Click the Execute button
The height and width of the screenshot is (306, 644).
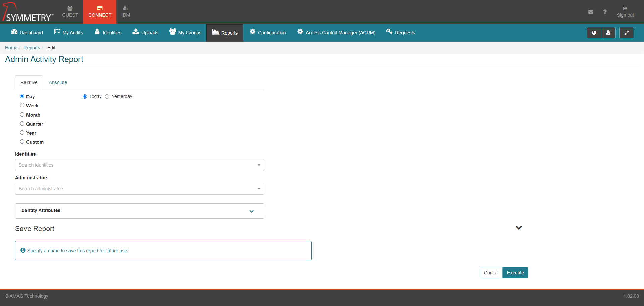pyautogui.click(x=515, y=273)
